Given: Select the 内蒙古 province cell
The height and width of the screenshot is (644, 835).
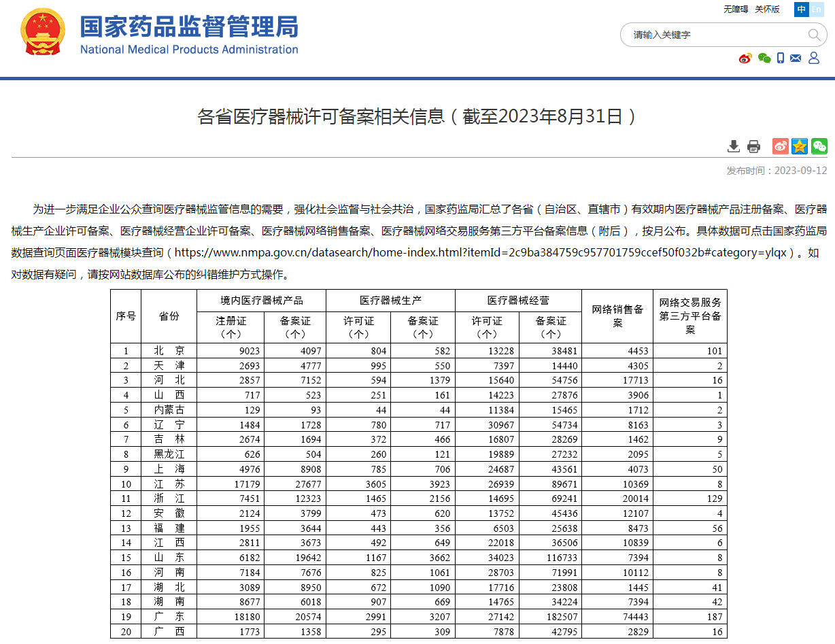Looking at the screenshot, I should pyautogui.click(x=169, y=410).
